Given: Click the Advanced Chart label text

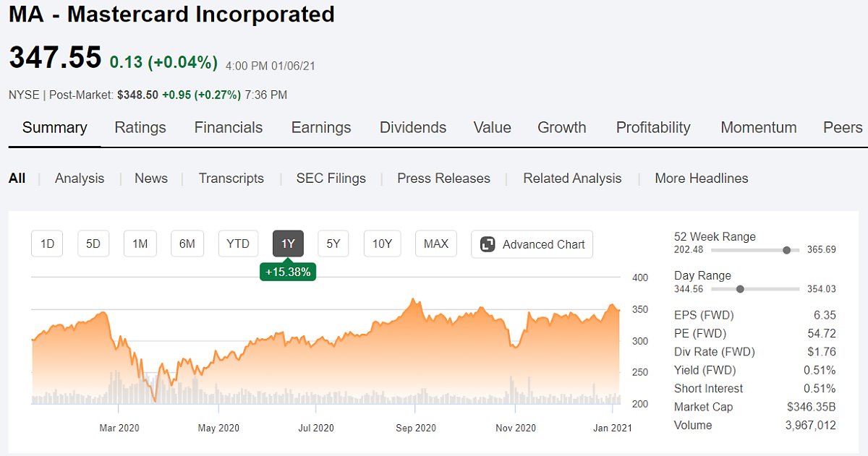Looking at the screenshot, I should (x=544, y=244).
